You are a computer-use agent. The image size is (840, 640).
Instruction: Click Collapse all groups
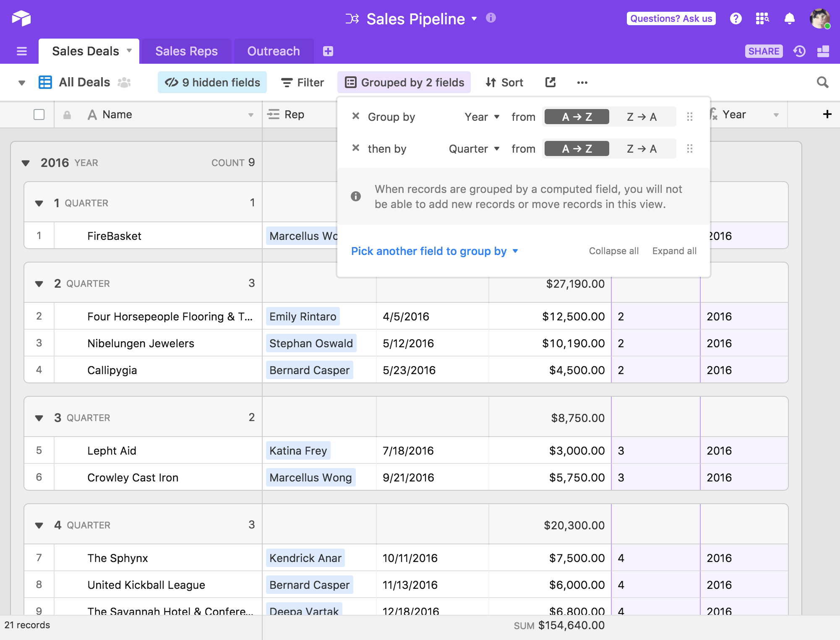point(614,251)
